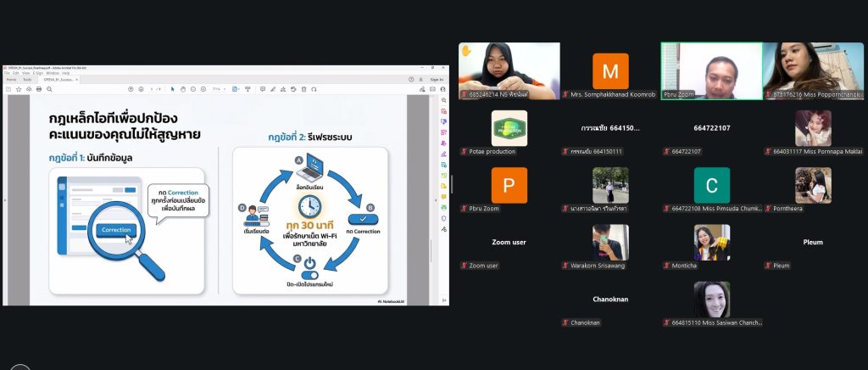
Task: Go to previous page with up arrow
Action: (130, 88)
